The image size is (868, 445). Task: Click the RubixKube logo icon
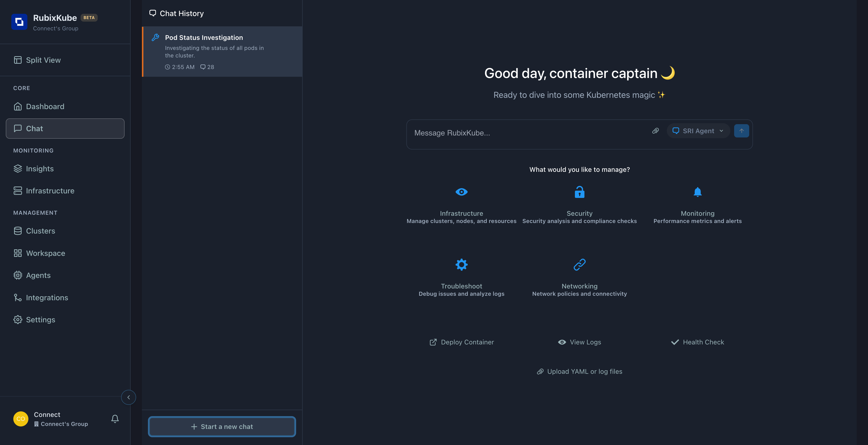click(19, 22)
